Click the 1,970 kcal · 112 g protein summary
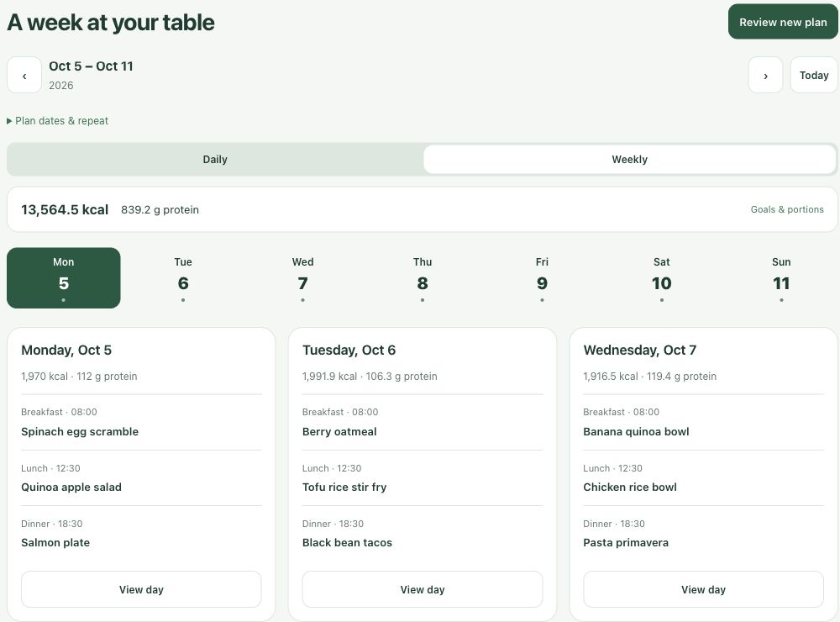Screen dimensions: 840x622 point(79,377)
